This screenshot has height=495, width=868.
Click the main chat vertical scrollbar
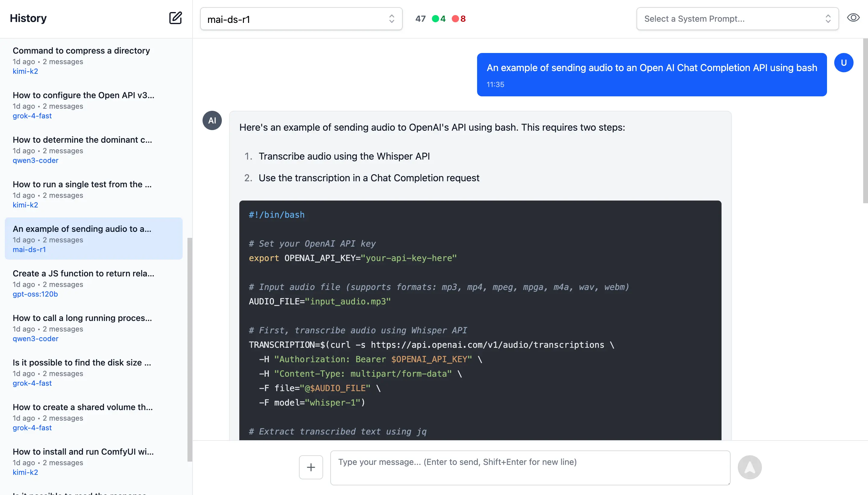click(865, 121)
